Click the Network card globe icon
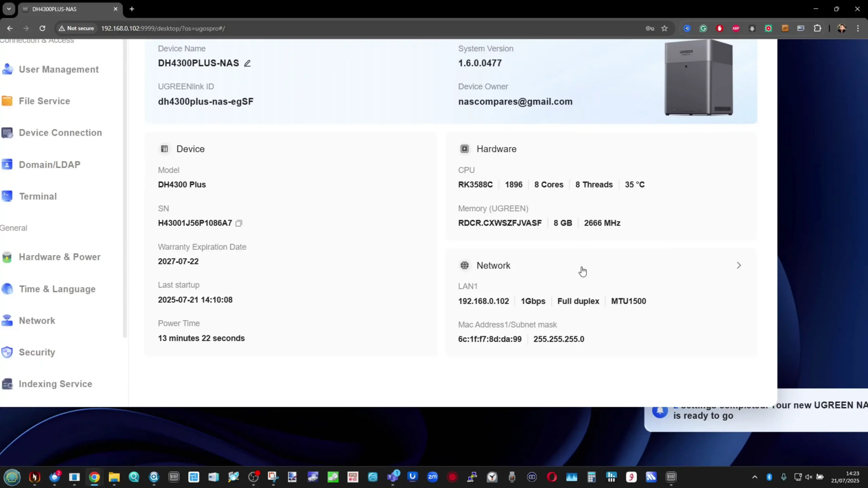 tap(465, 265)
